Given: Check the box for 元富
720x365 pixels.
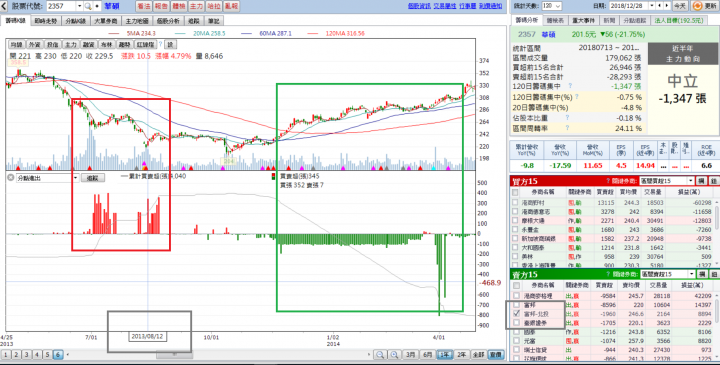Looking at the screenshot, I should (517, 341).
